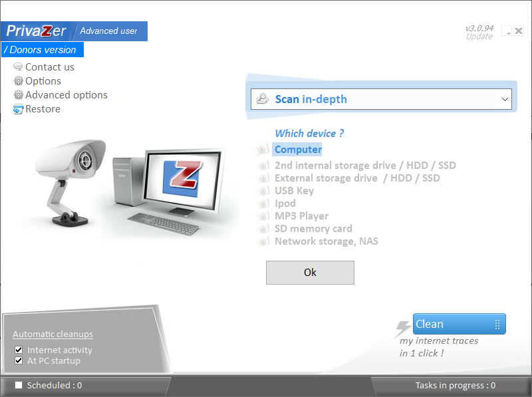
Task: Click the Update link
Action: point(479,37)
